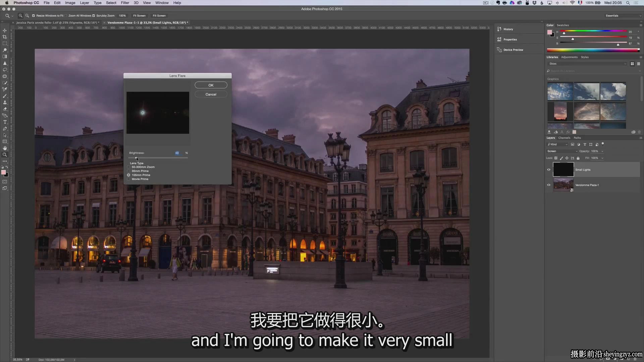Click the 100% zoom button
The width and height of the screenshot is (644, 362).
[x=122, y=16]
